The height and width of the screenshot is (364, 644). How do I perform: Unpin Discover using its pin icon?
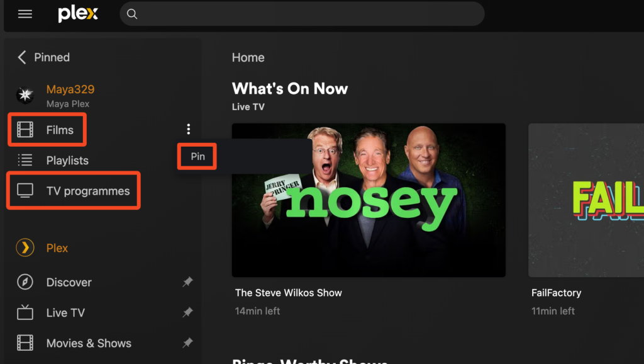(x=187, y=282)
